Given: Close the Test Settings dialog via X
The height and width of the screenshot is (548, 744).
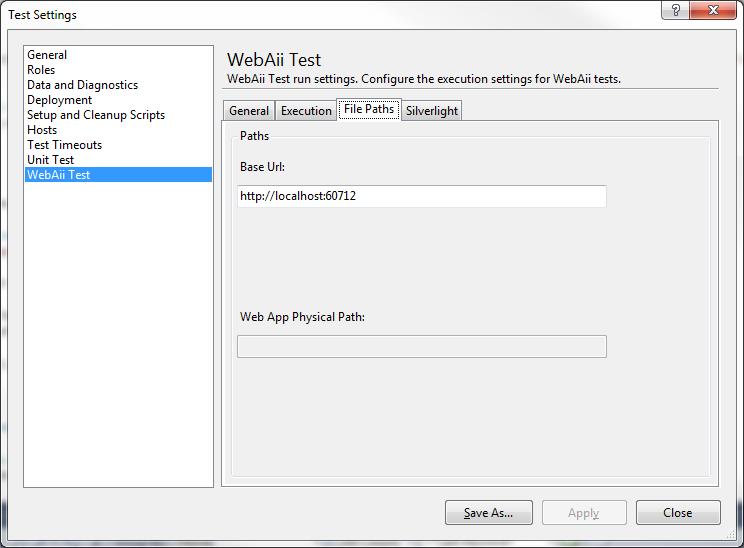Looking at the screenshot, I should pos(714,11).
